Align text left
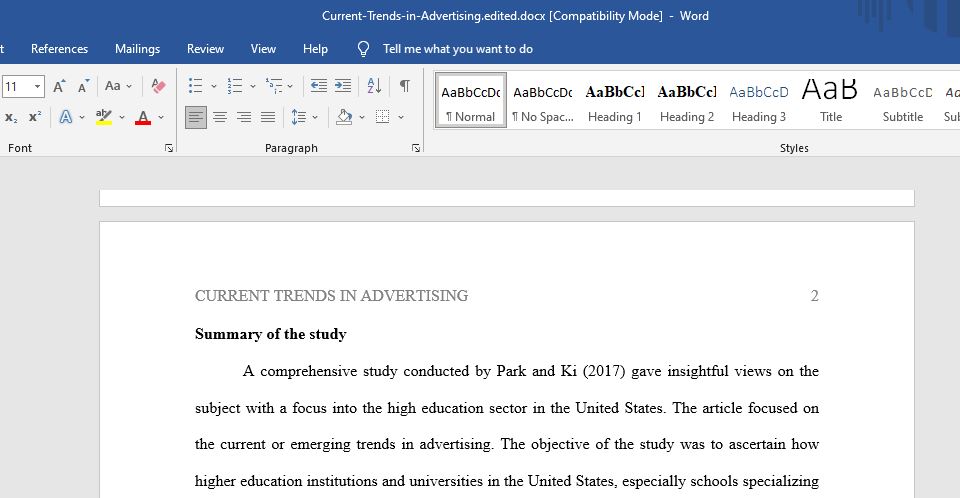 (196, 117)
